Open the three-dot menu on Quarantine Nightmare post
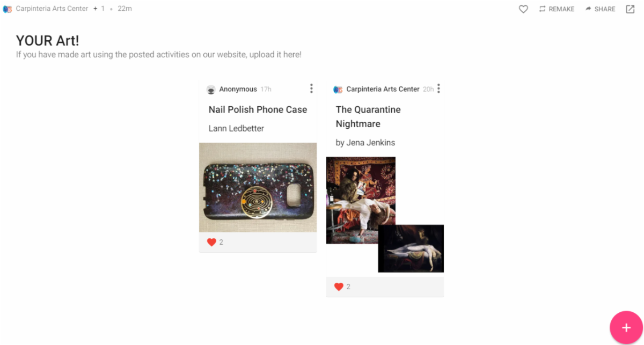Screen dimensions: 644x345 (438, 89)
